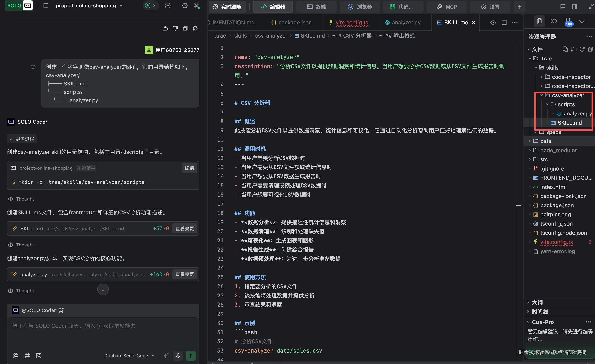Viewport: 595px width, 364px height.
Task: Click the refresh explorer icon
Action: point(582,49)
